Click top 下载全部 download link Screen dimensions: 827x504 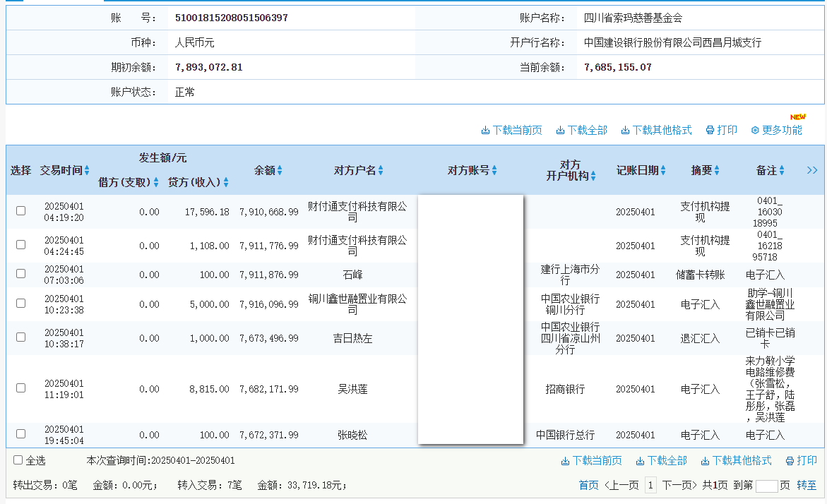(x=581, y=131)
